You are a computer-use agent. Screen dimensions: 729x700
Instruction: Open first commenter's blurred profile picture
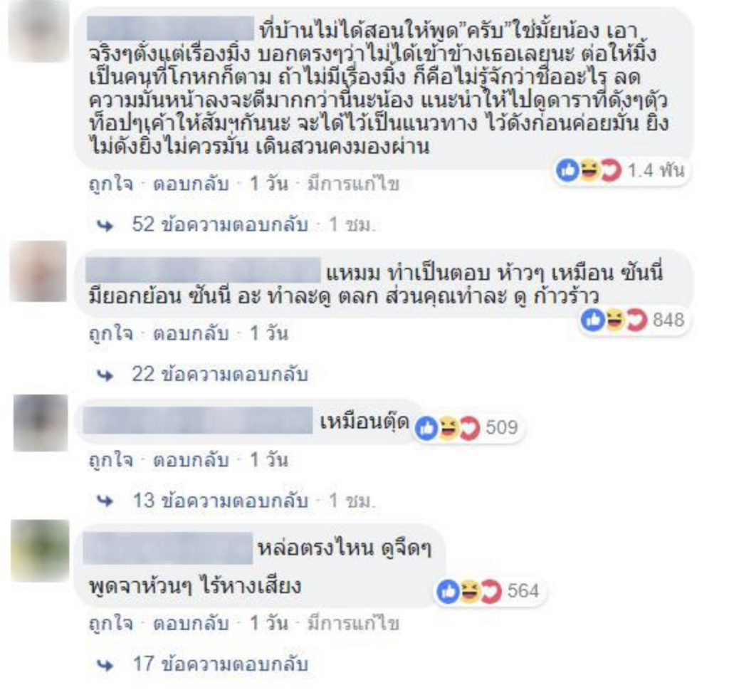point(39,31)
